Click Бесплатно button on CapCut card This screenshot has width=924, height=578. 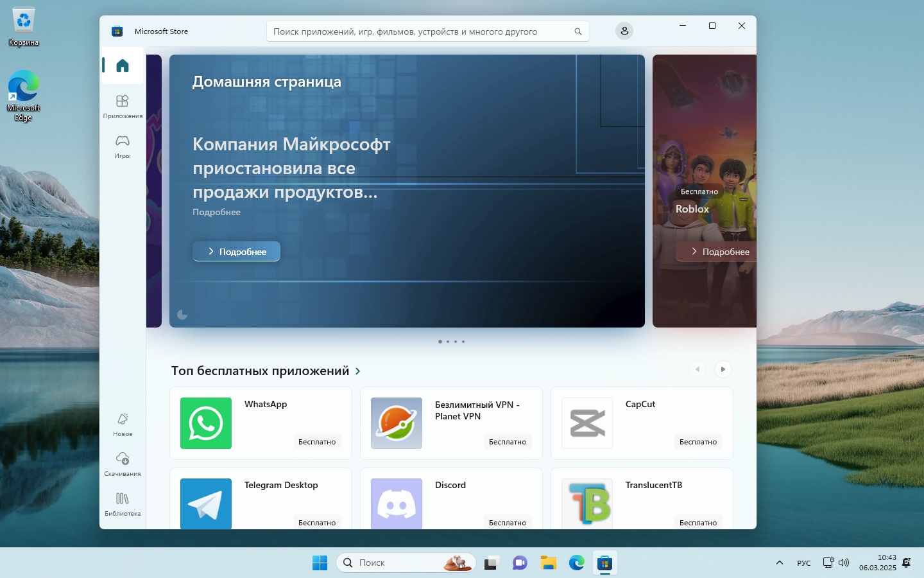click(x=698, y=442)
